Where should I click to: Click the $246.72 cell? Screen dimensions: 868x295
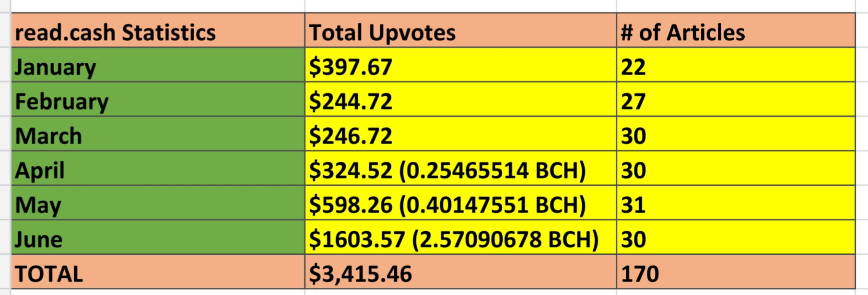point(460,134)
